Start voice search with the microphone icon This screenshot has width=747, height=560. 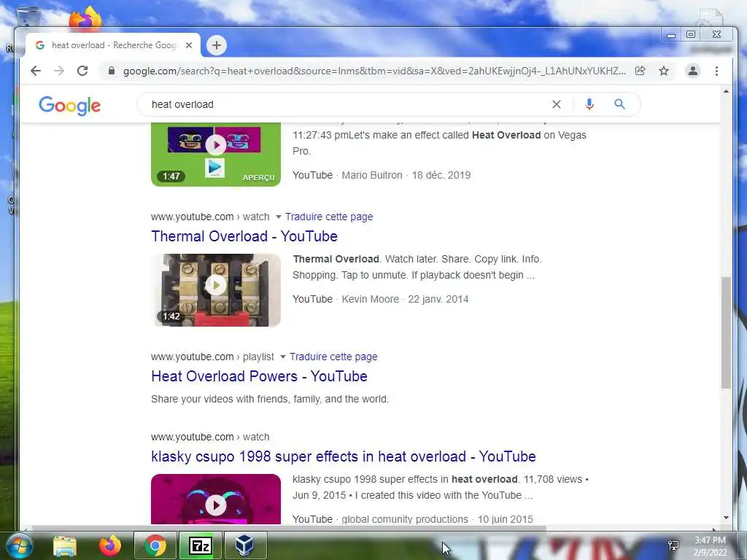[x=589, y=104]
